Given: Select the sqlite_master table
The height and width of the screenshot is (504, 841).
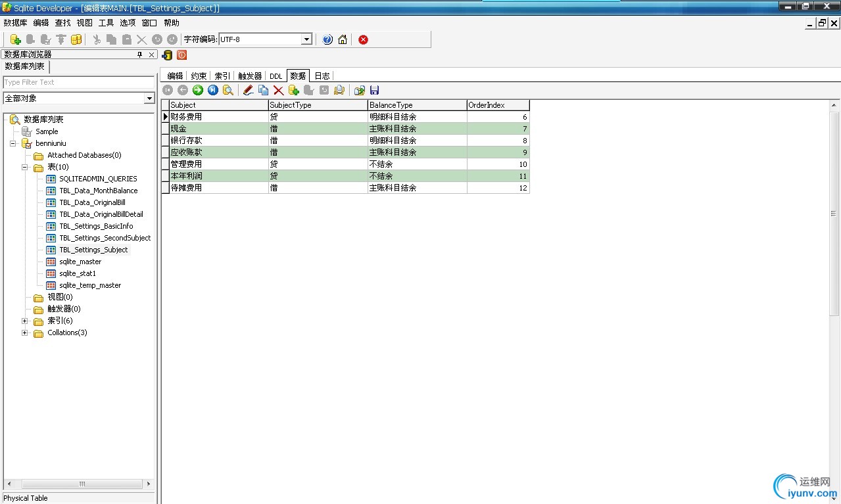Looking at the screenshot, I should pos(80,262).
